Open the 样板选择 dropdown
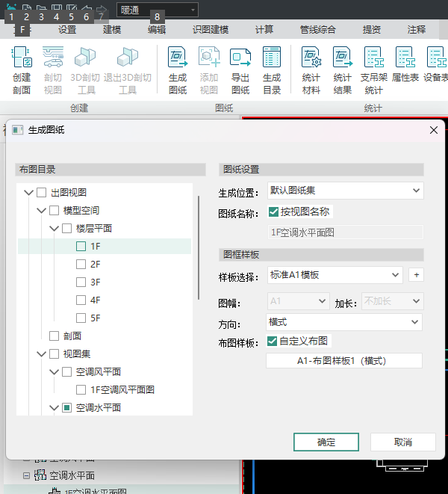 335,275
